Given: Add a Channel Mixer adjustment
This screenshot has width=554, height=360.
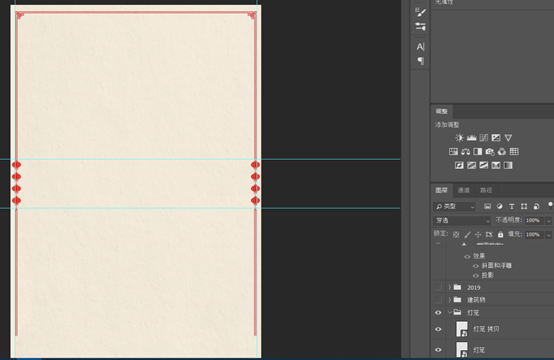Looking at the screenshot, I should 502,152.
